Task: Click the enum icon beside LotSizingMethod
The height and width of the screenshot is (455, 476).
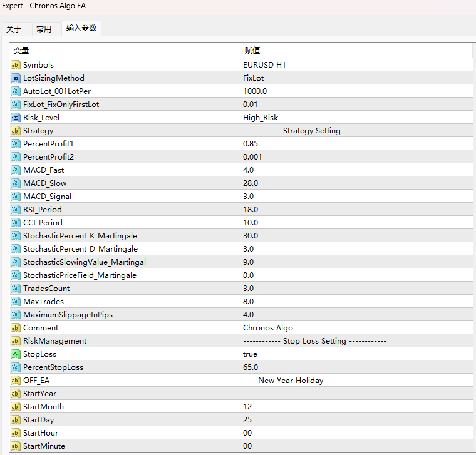Action: click(16, 78)
